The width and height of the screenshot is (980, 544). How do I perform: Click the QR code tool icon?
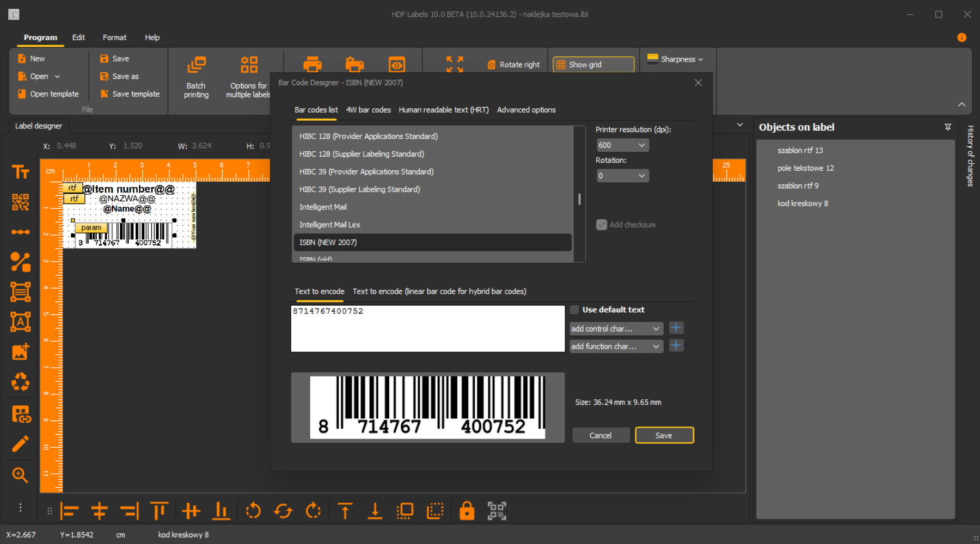20,202
